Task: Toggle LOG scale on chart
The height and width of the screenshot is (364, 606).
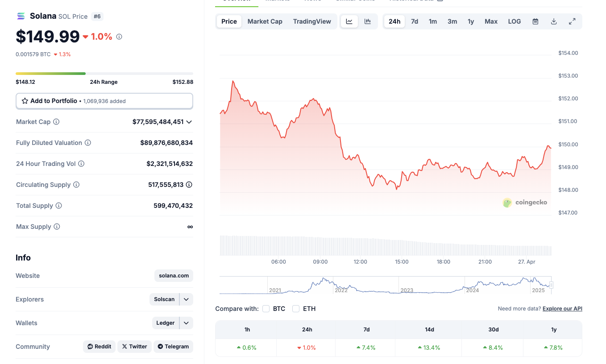Action: [515, 21]
